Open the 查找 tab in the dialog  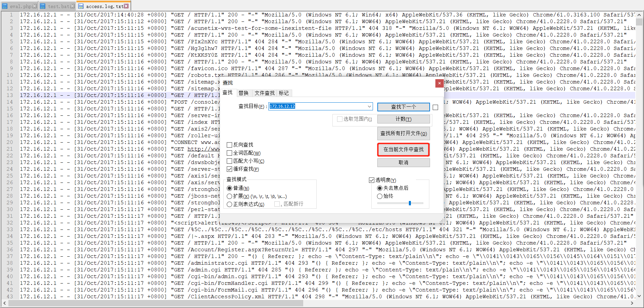coord(228,92)
